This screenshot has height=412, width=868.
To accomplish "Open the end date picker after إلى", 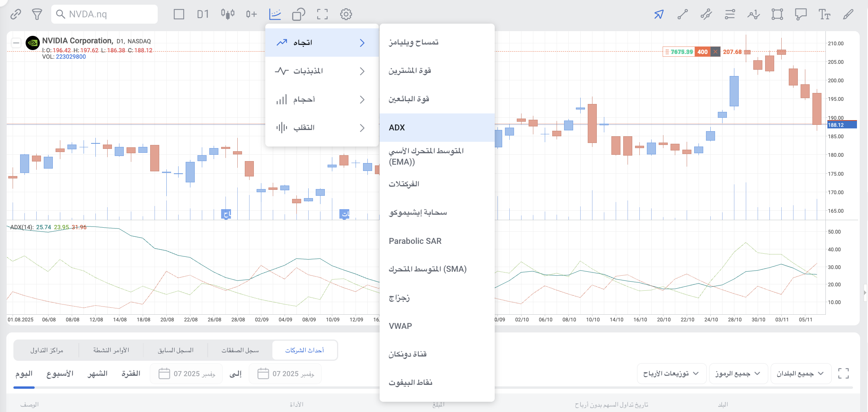I will click(285, 373).
